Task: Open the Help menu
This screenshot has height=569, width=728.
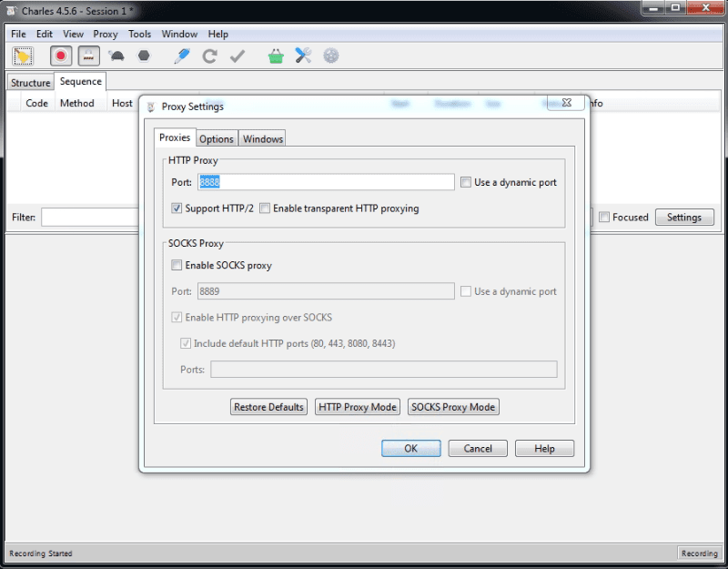Action: coord(217,34)
